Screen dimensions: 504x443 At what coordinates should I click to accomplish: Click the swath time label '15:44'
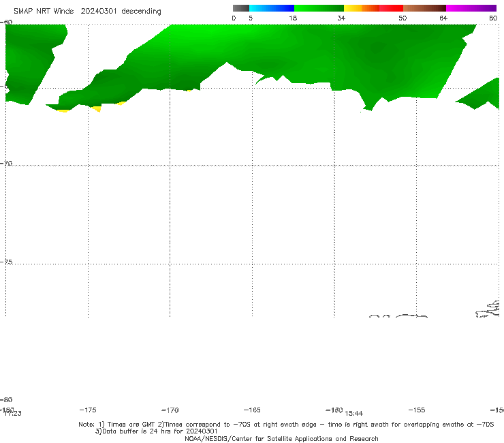pyautogui.click(x=354, y=414)
